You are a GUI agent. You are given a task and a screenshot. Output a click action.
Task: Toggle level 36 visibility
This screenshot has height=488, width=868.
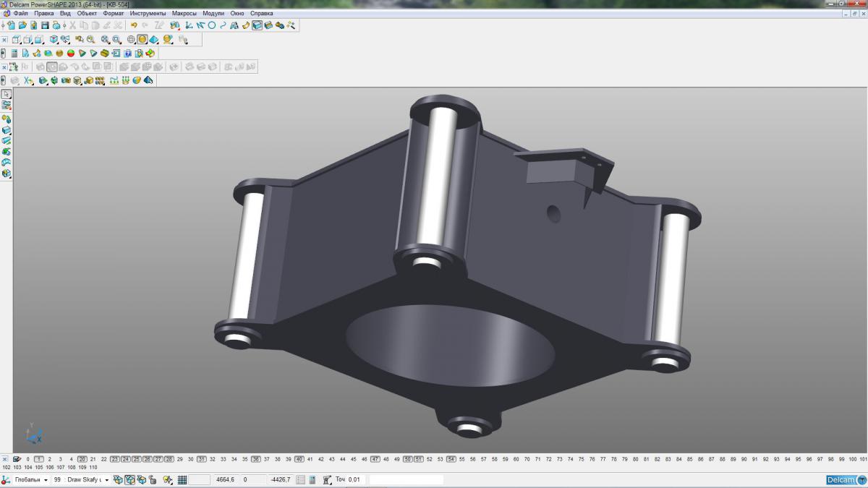click(256, 459)
